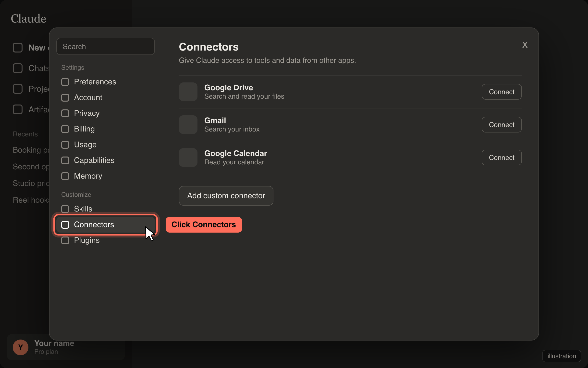Viewport: 588px width, 368px height.
Task: Click the Google Calendar connector icon
Action: tap(188, 158)
